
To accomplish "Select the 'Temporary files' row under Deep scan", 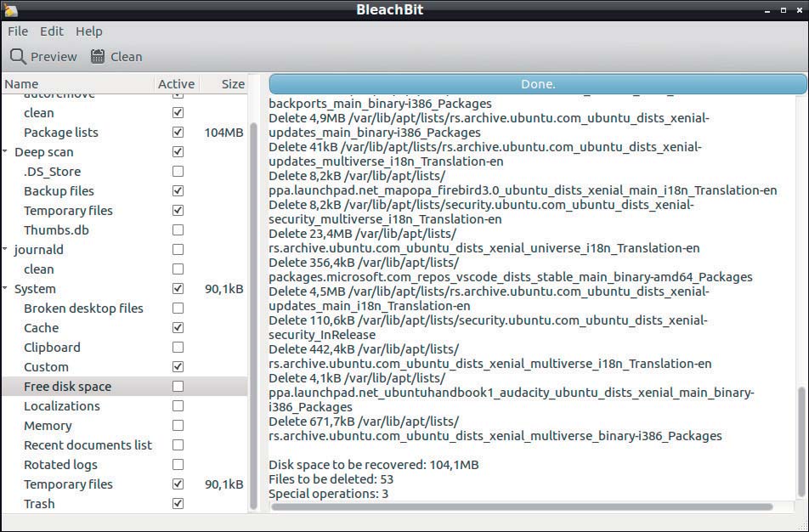I will click(x=124, y=211).
